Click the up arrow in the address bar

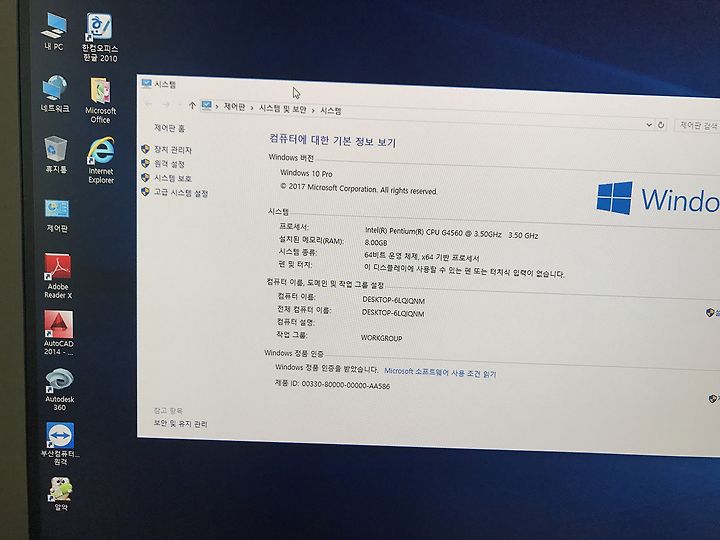192,106
